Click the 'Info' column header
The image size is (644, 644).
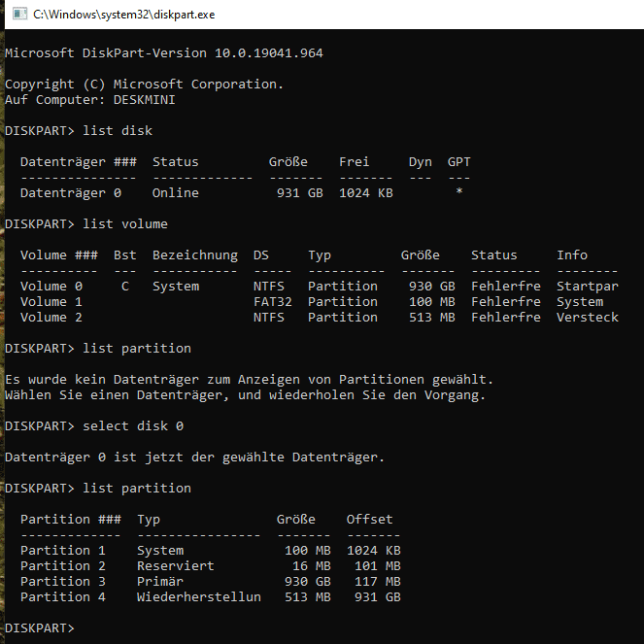[x=572, y=255]
